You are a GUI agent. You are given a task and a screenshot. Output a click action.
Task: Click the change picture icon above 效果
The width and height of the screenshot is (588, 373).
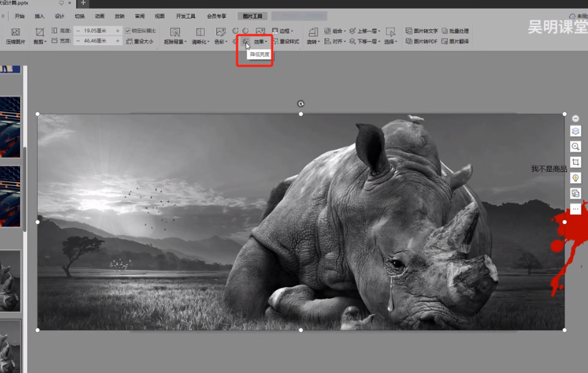click(260, 31)
